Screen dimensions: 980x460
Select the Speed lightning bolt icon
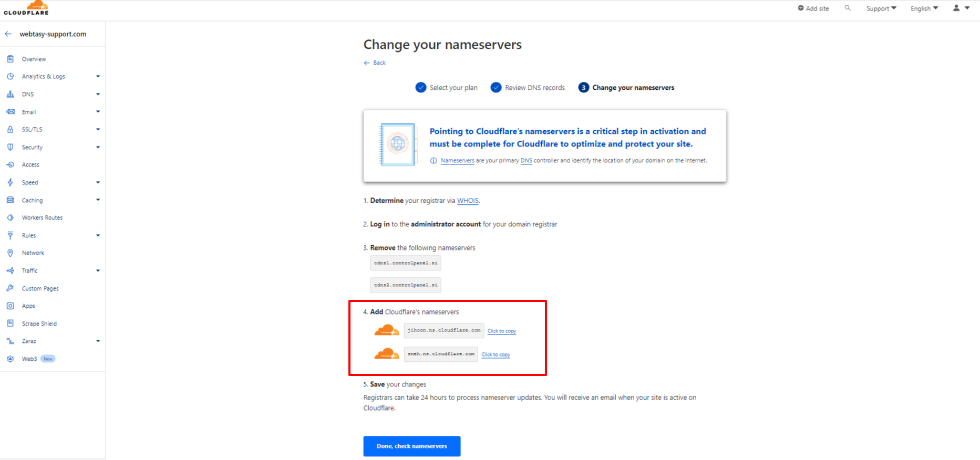tap(10, 183)
